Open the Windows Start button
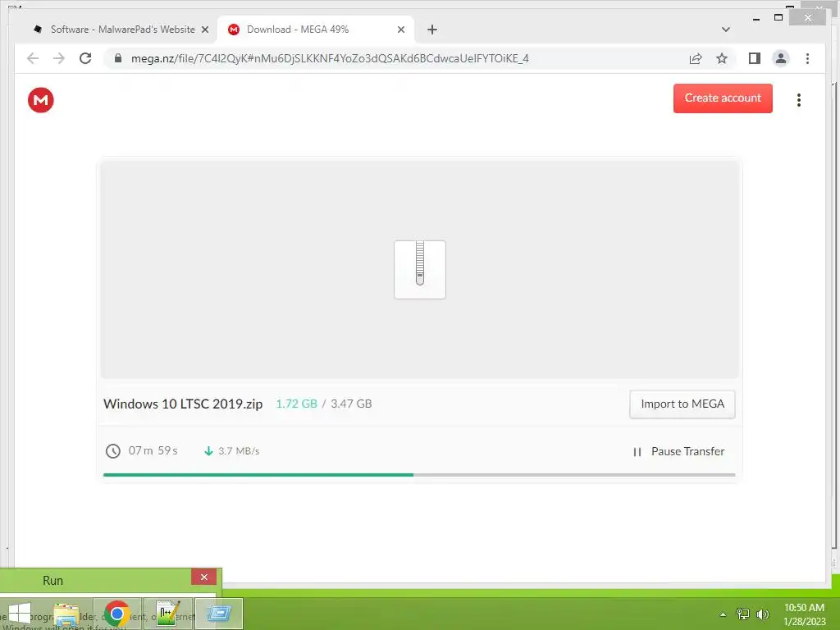Viewport: 840px width, 630px height. click(20, 614)
